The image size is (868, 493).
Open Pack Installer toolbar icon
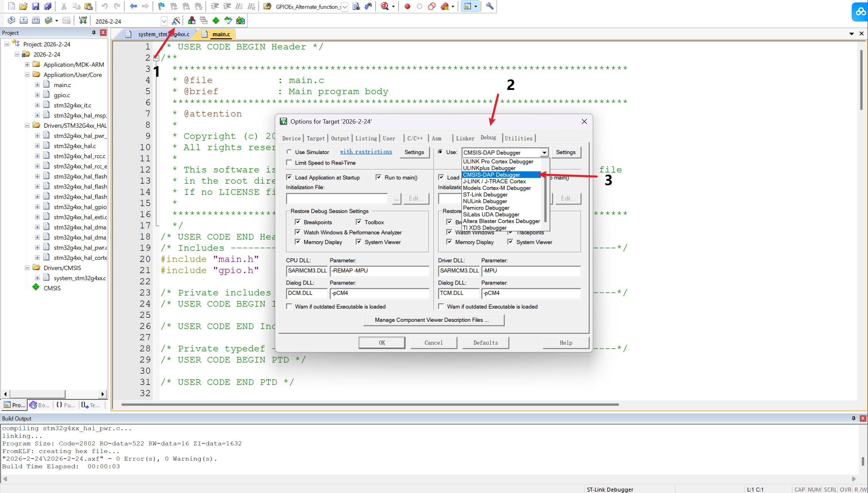(240, 21)
